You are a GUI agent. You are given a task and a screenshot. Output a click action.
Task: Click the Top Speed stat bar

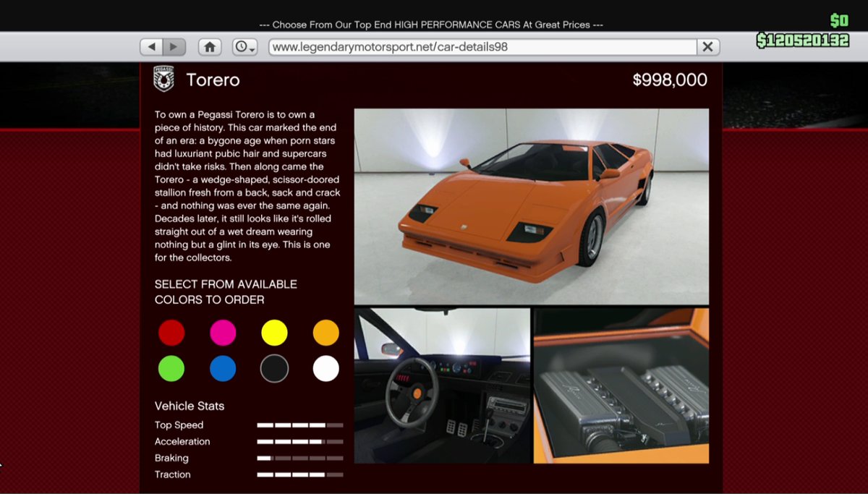(300, 425)
